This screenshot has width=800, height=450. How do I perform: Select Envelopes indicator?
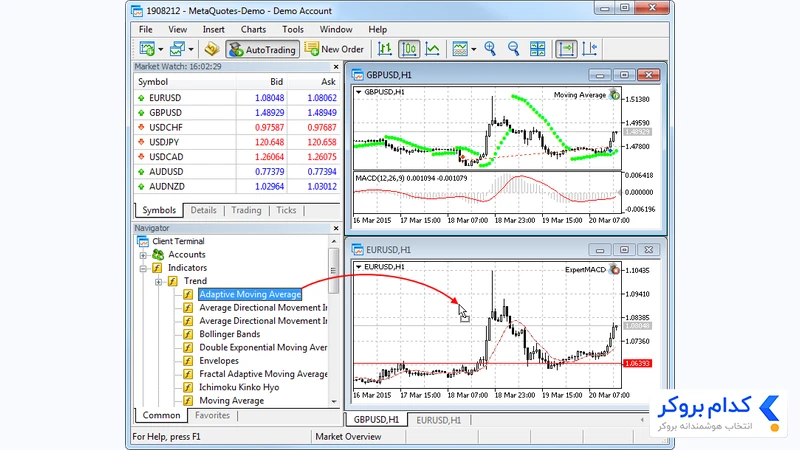click(219, 361)
